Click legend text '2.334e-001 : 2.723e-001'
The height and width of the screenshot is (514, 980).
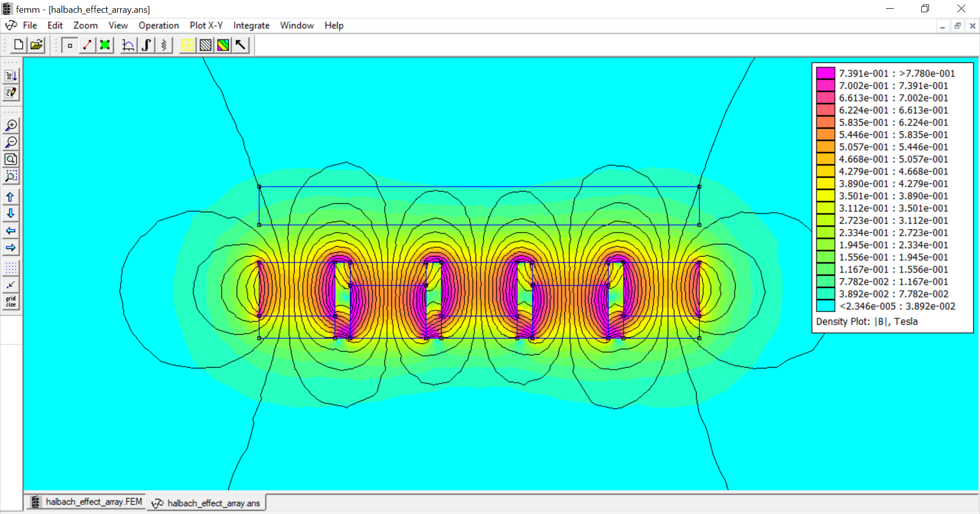pos(893,233)
